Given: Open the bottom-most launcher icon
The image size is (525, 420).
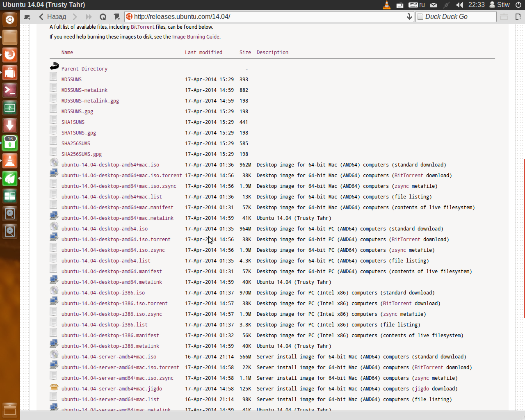Looking at the screenshot, I should click(10, 410).
